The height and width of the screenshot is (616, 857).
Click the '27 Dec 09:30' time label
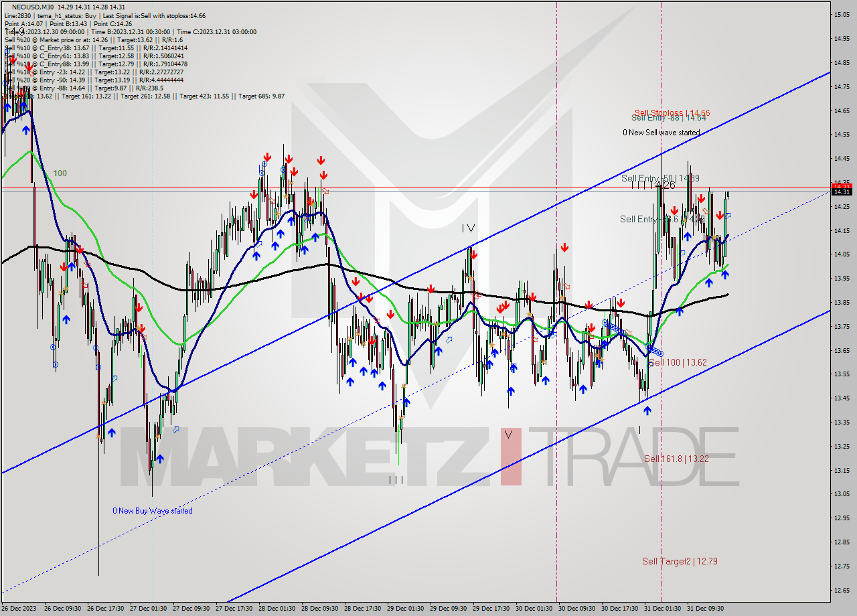[x=191, y=609]
